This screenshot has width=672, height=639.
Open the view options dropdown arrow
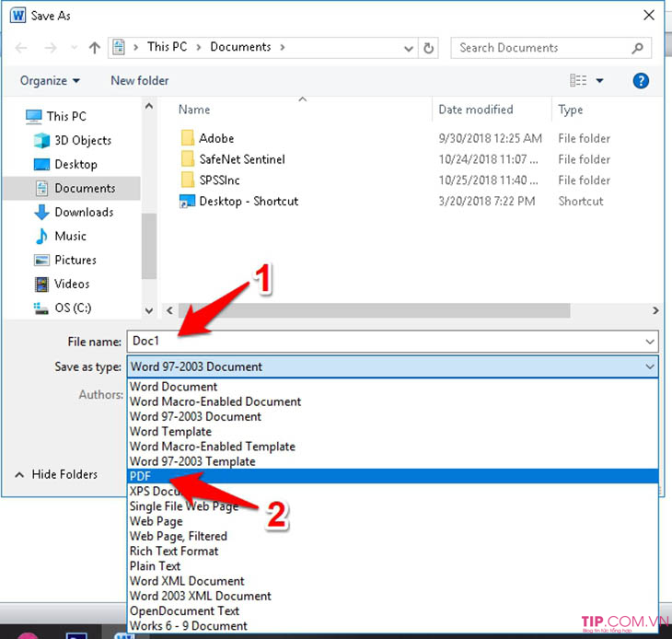point(599,81)
